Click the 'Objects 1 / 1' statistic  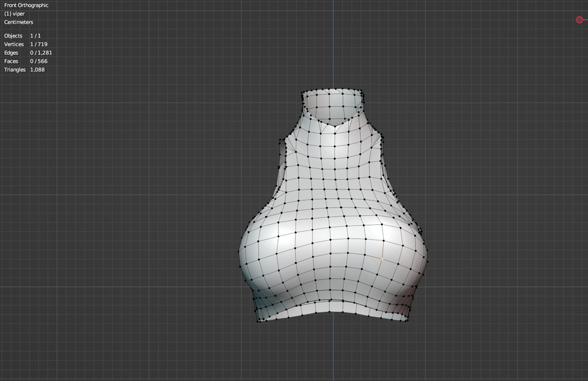tap(22, 36)
